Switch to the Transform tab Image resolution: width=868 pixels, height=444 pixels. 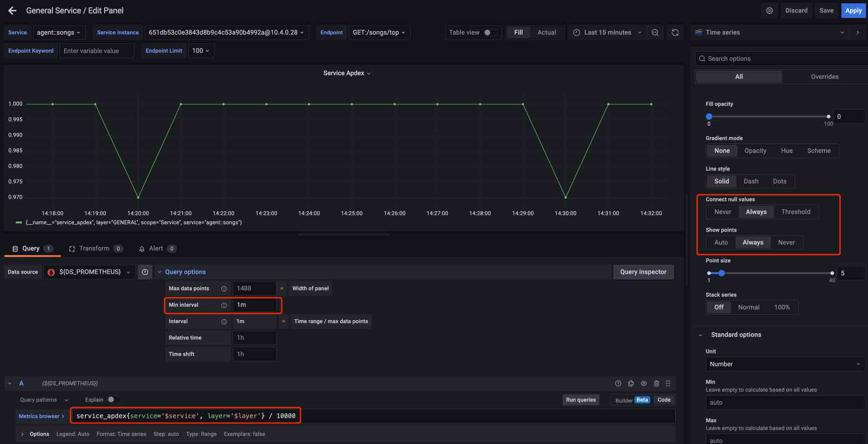95,248
